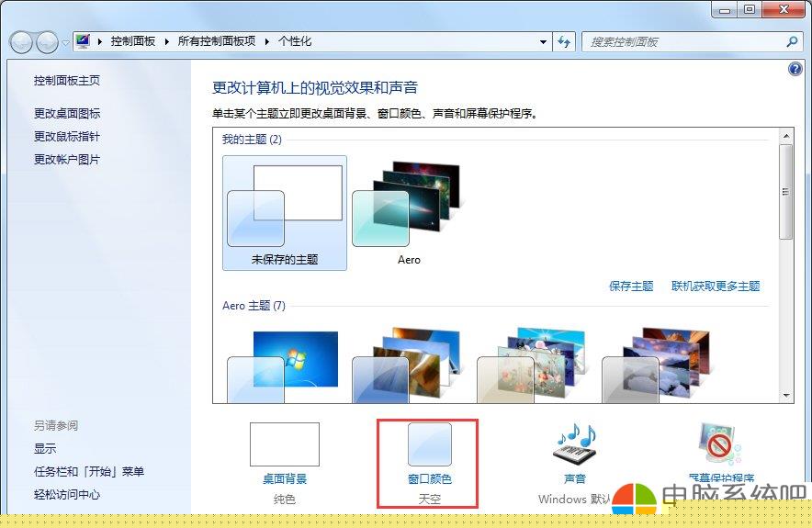The height and width of the screenshot is (528, 812).
Task: Select the landscapes Aero theme thumbnail
Action: tap(657, 365)
